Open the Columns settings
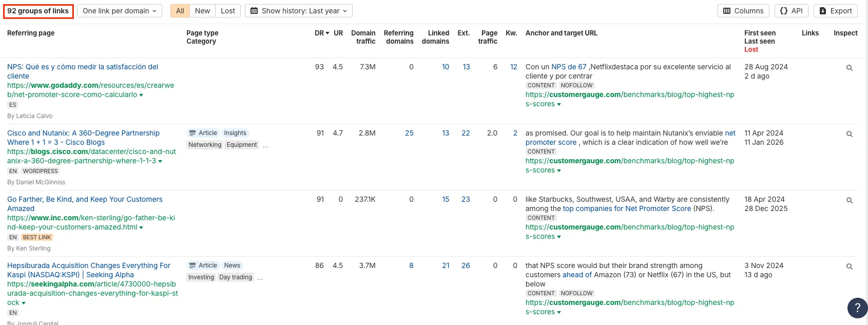This screenshot has width=868, height=325. pos(743,11)
